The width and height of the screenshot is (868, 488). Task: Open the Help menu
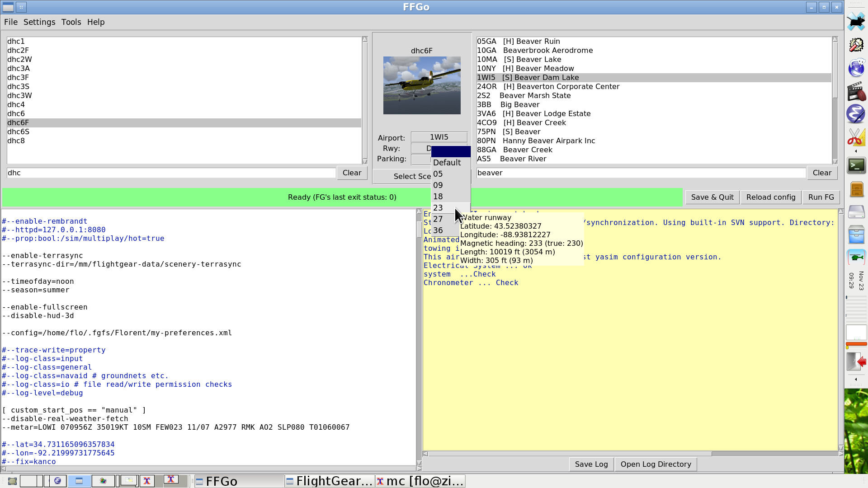click(96, 22)
